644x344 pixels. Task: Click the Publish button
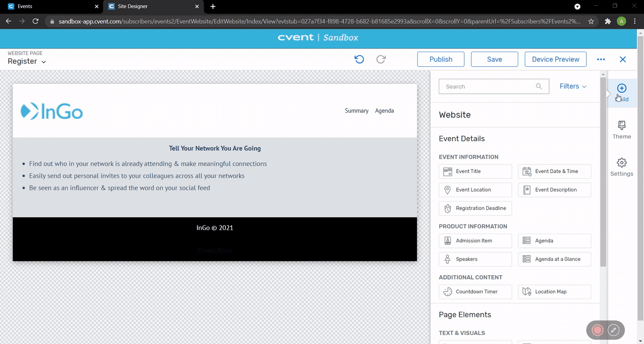(441, 59)
